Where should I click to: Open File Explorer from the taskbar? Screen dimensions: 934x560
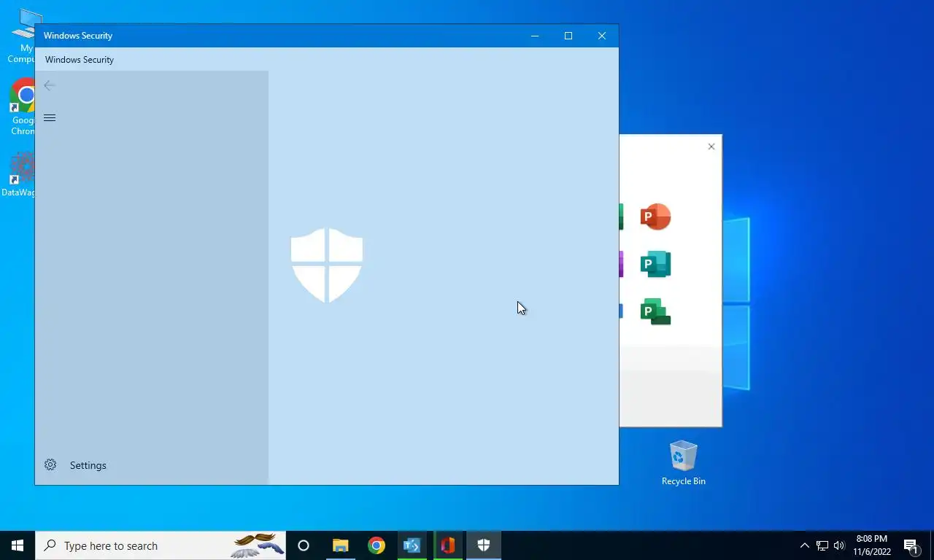[x=340, y=545]
